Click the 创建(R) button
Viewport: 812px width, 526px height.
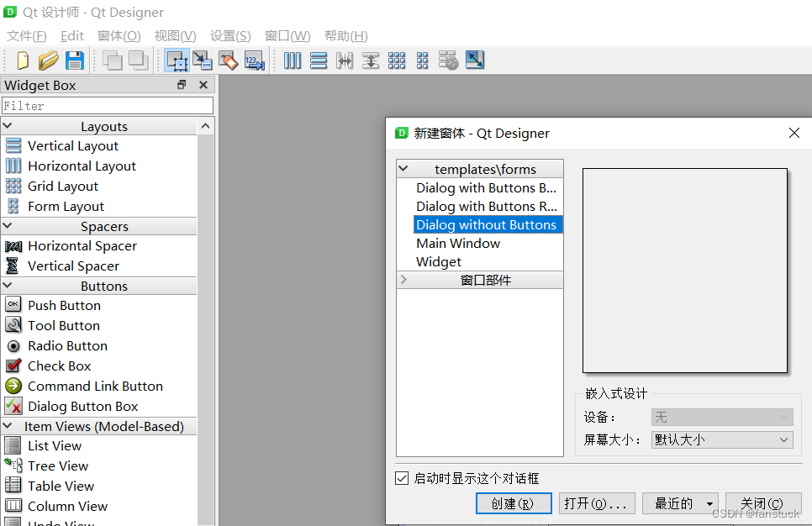[x=514, y=503]
